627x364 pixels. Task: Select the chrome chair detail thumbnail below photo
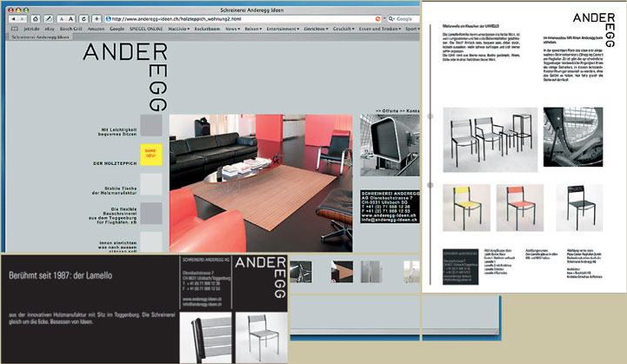(x=301, y=272)
